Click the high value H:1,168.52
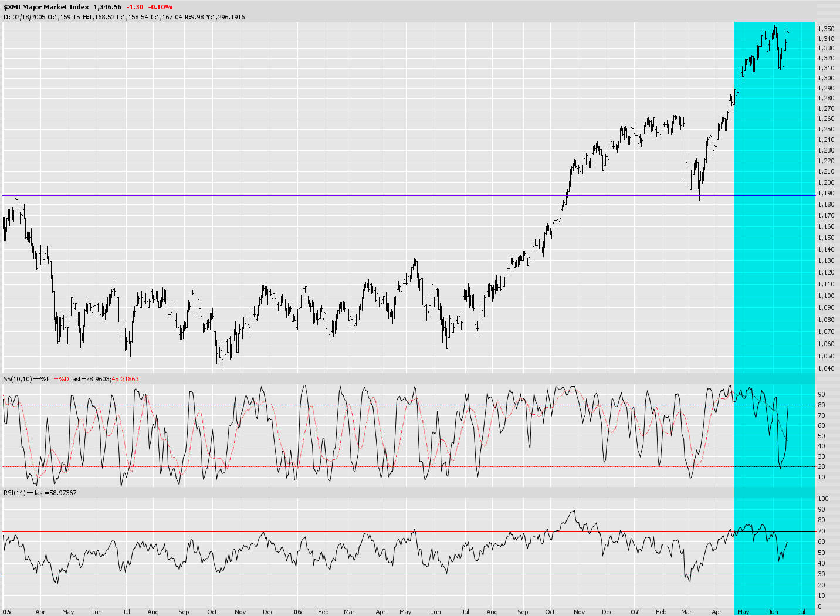The height and width of the screenshot is (616, 840). click(x=97, y=17)
